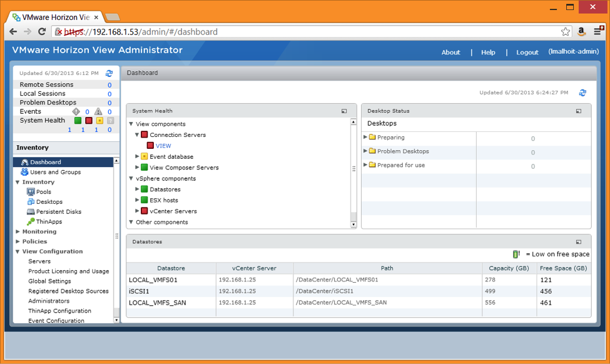The height and width of the screenshot is (364, 610).
Task: Open the Chrome menu button
Action: [x=598, y=31]
